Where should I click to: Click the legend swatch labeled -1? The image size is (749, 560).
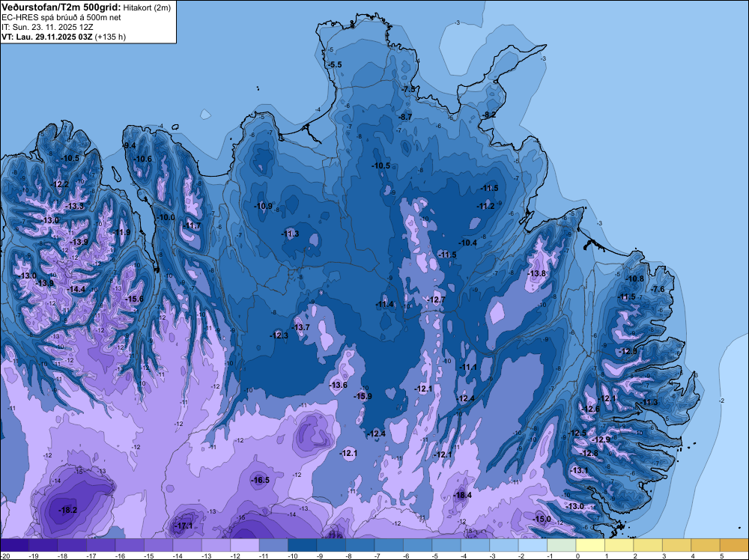coord(562,545)
